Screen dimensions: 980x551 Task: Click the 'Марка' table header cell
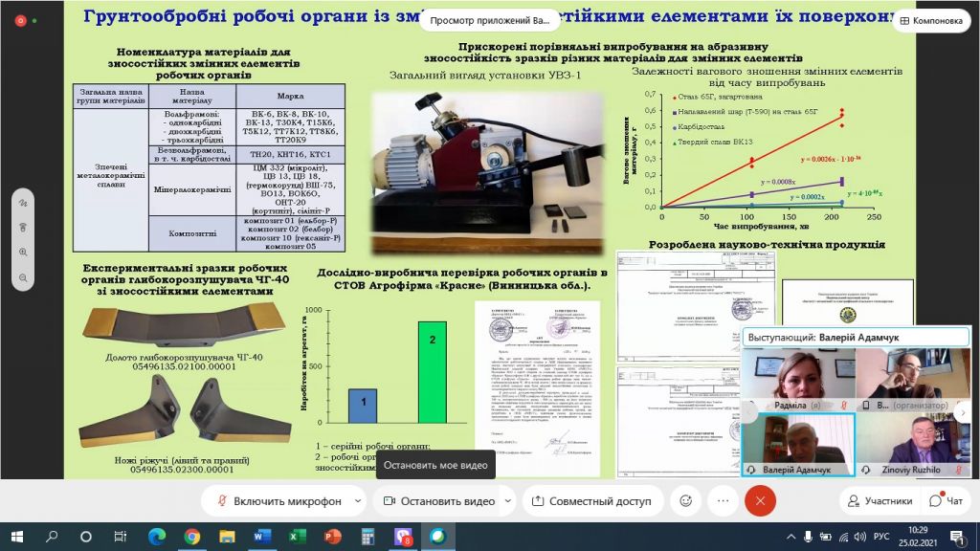[x=291, y=97]
